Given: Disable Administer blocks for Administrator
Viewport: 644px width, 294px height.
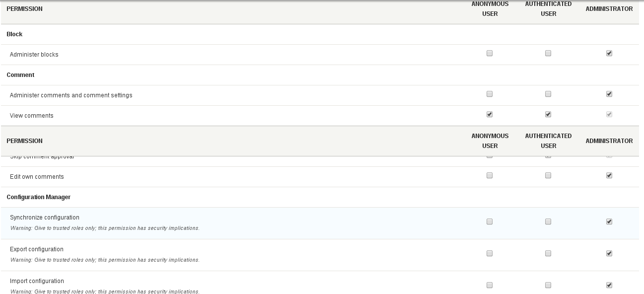Looking at the screenshot, I should pyautogui.click(x=609, y=53).
